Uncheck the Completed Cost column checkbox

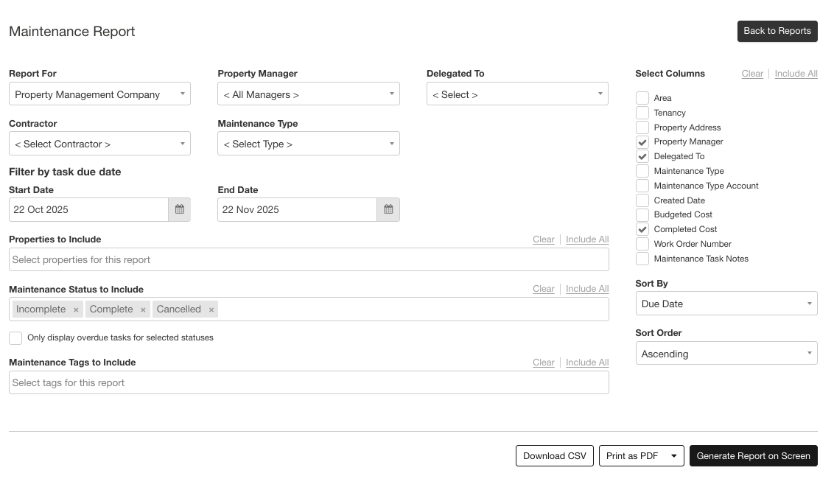point(642,229)
